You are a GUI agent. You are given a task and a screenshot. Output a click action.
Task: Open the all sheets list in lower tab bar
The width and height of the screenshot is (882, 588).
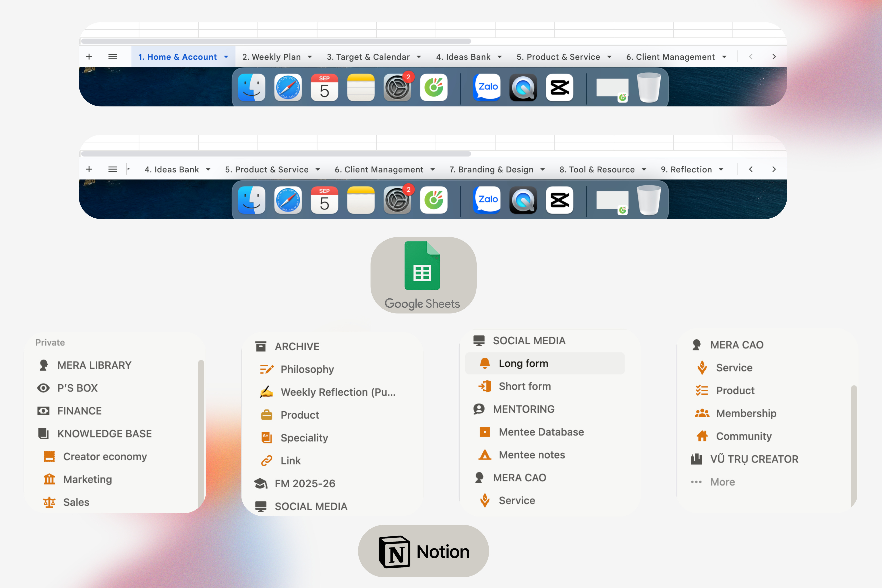click(x=112, y=169)
